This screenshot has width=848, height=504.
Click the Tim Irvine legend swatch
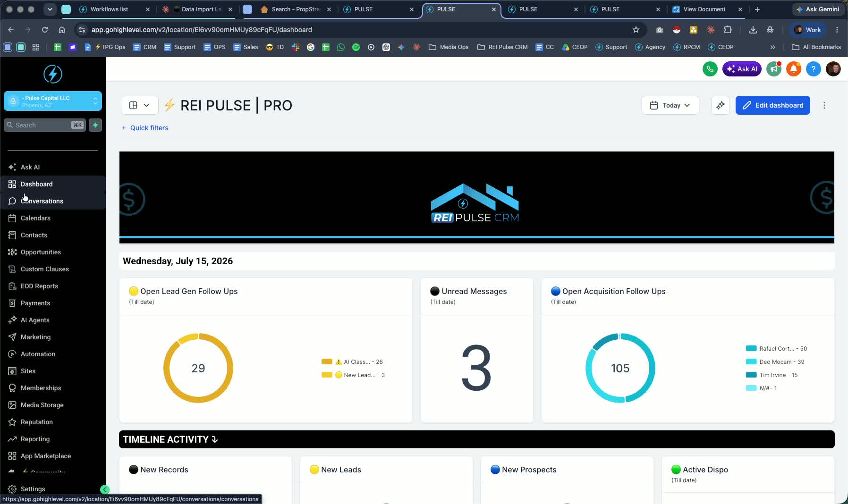pyautogui.click(x=751, y=375)
